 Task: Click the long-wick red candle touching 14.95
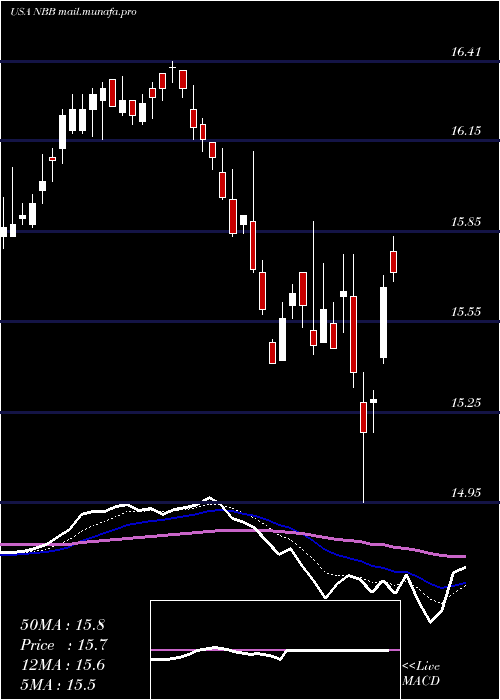coord(363,438)
